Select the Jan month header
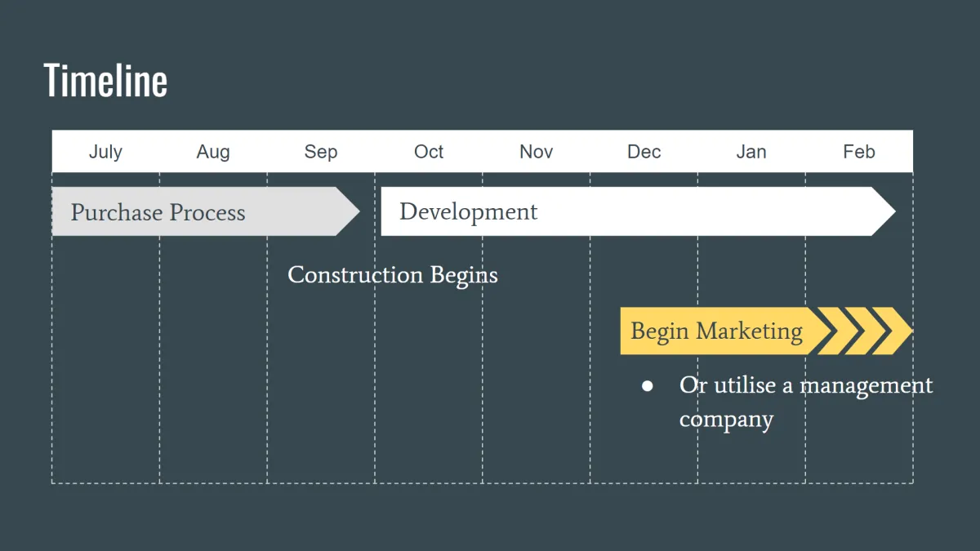Image resolution: width=980 pixels, height=551 pixels. click(x=751, y=152)
